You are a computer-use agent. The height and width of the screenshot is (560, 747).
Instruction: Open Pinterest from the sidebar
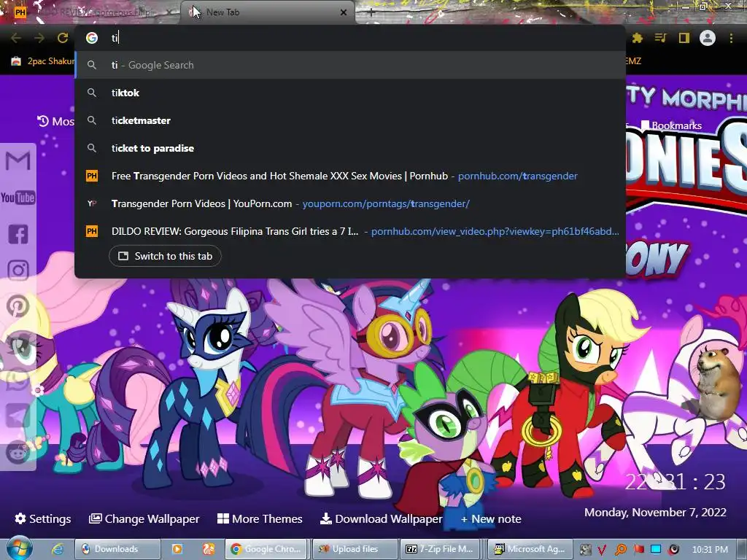click(x=18, y=307)
